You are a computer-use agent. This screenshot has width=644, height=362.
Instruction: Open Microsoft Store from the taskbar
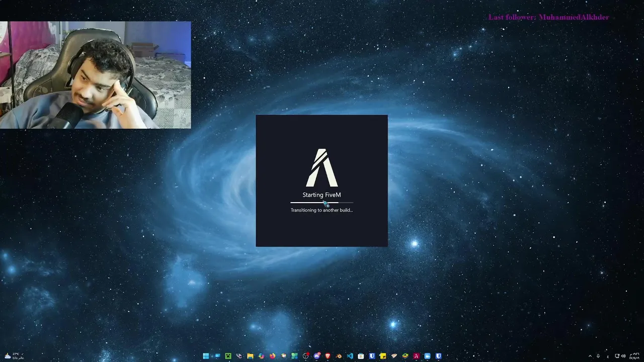tap(361, 356)
